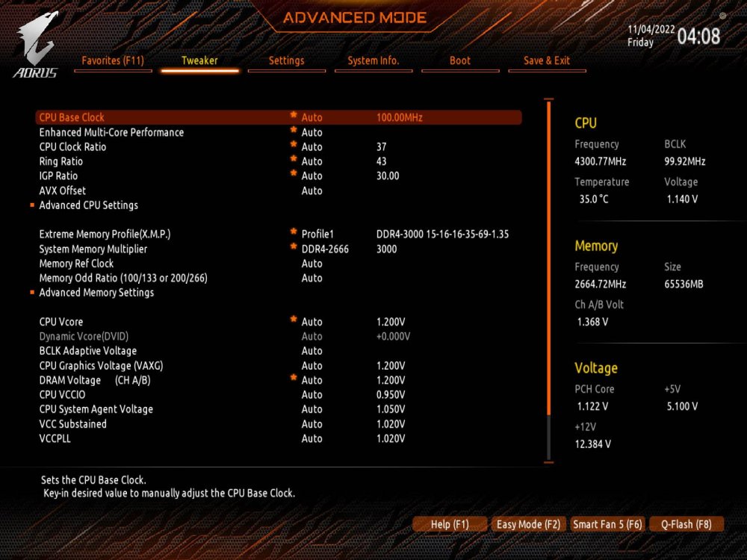Open the CPU Base Clock Auto value
747x560 pixels.
coord(312,118)
